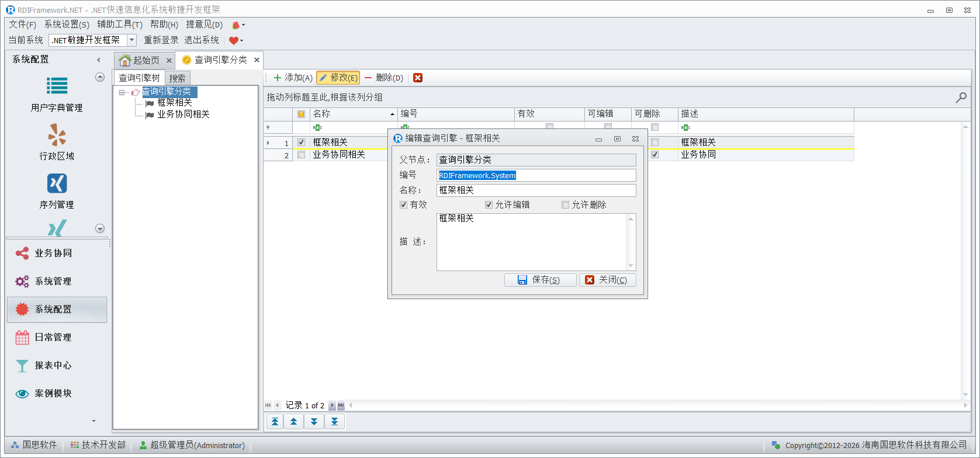Screen dimensions: 980x458
Task: Open the 行政区域 icon in sidebar
Action: click(x=57, y=135)
